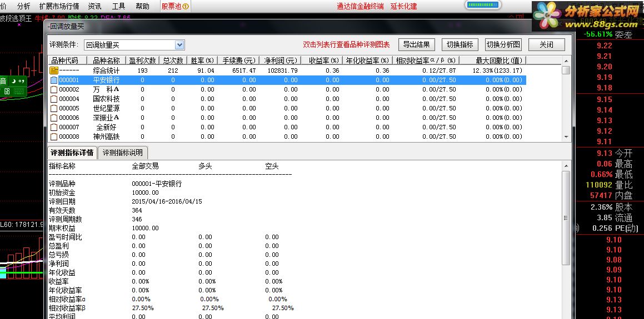Click the 切换分析图 button
This screenshot has width=644, height=319.
[x=503, y=45]
